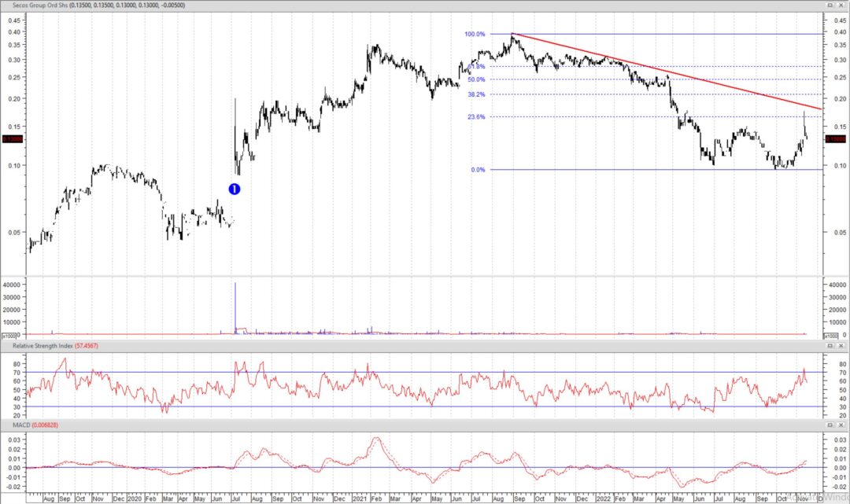Screen dimensions: 850x504
Task: Select the 50.0% Fibonacci level label
Action: click(x=476, y=79)
